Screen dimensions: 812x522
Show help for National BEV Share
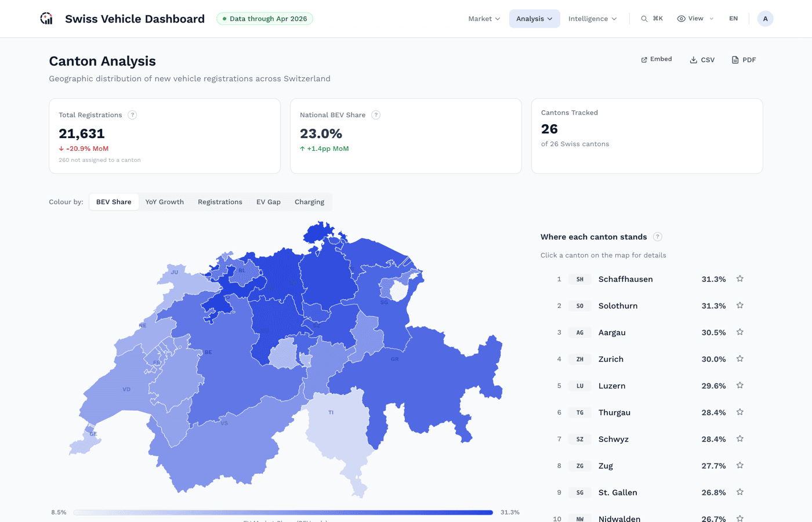tap(376, 115)
